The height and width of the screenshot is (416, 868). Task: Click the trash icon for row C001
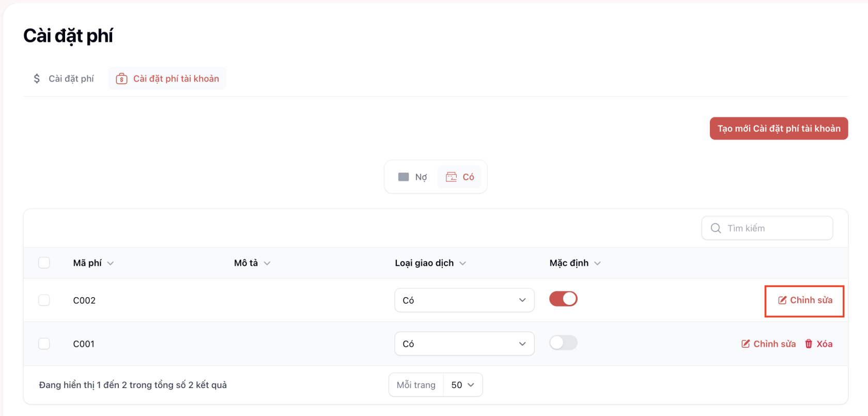(x=809, y=344)
